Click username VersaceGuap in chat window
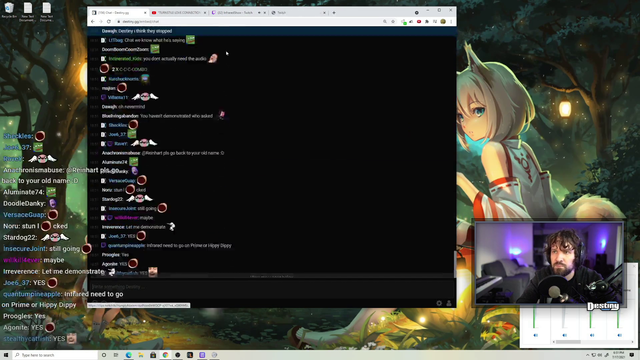Viewport: 640px width, 360px height. point(122,181)
